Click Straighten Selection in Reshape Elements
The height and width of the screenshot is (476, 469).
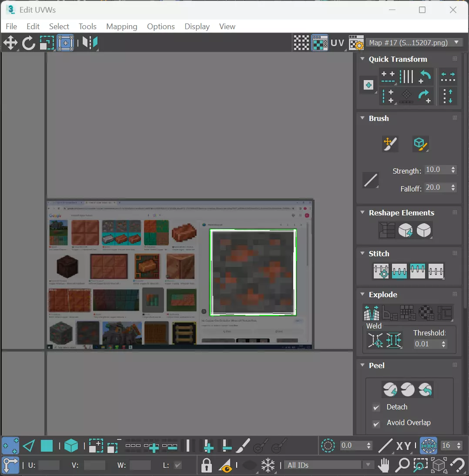click(387, 231)
